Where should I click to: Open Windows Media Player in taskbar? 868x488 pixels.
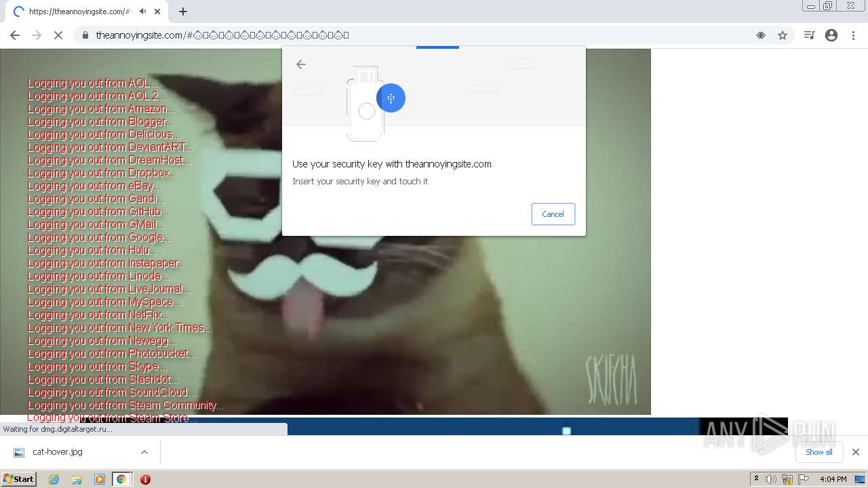(100, 479)
